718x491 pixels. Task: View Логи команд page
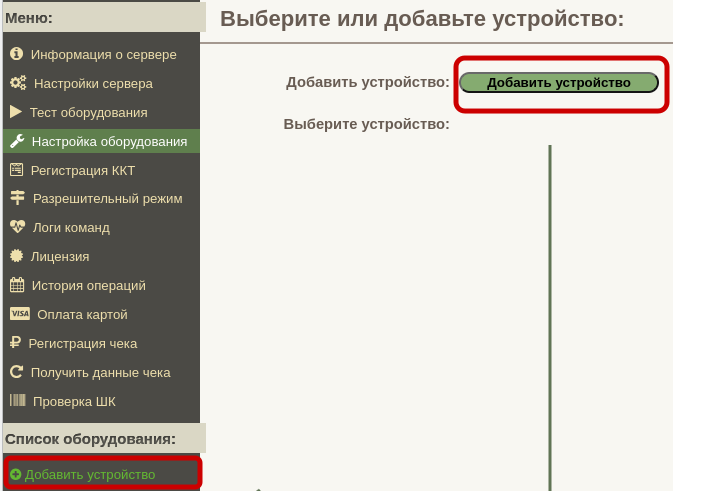click(x=71, y=228)
